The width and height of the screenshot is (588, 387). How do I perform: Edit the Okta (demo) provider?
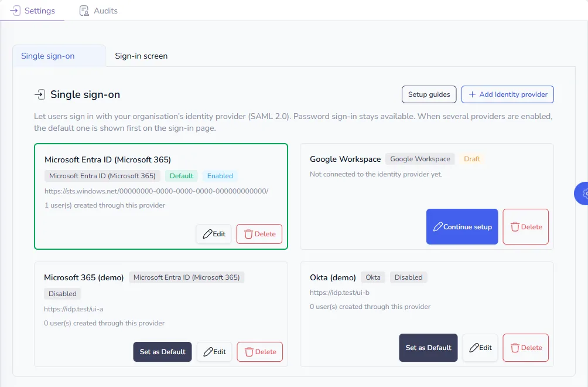480,348
